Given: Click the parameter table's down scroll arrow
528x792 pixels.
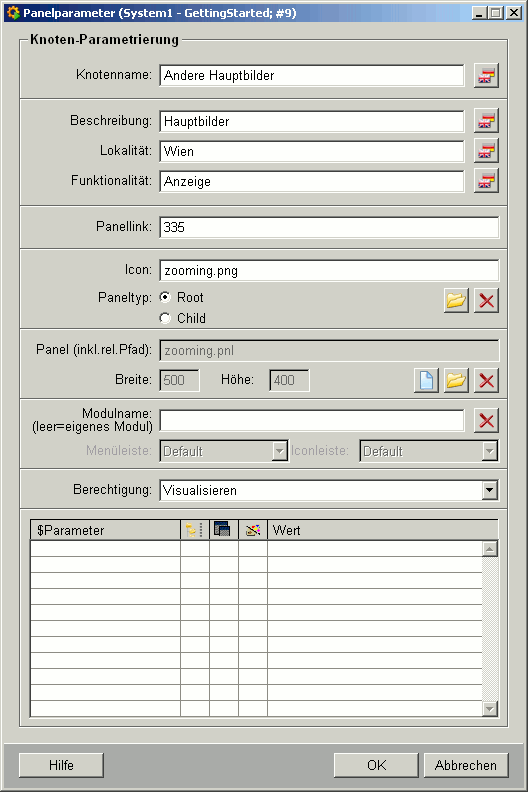Looking at the screenshot, I should click(x=490, y=709).
